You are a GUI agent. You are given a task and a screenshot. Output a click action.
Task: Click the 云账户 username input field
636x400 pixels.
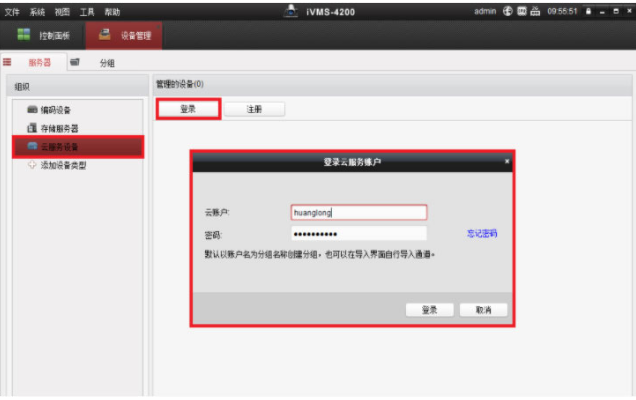click(x=358, y=212)
